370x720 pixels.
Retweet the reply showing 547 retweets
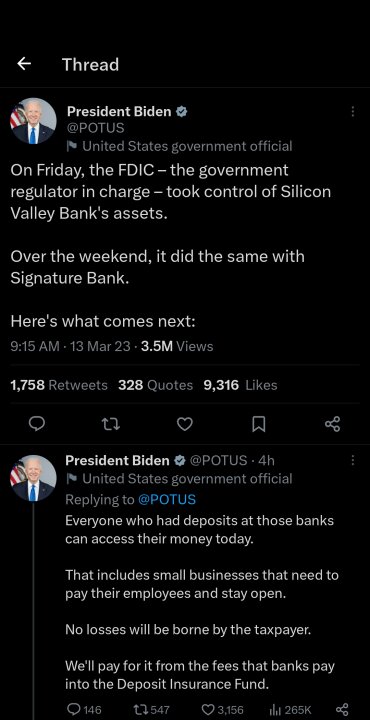click(152, 709)
